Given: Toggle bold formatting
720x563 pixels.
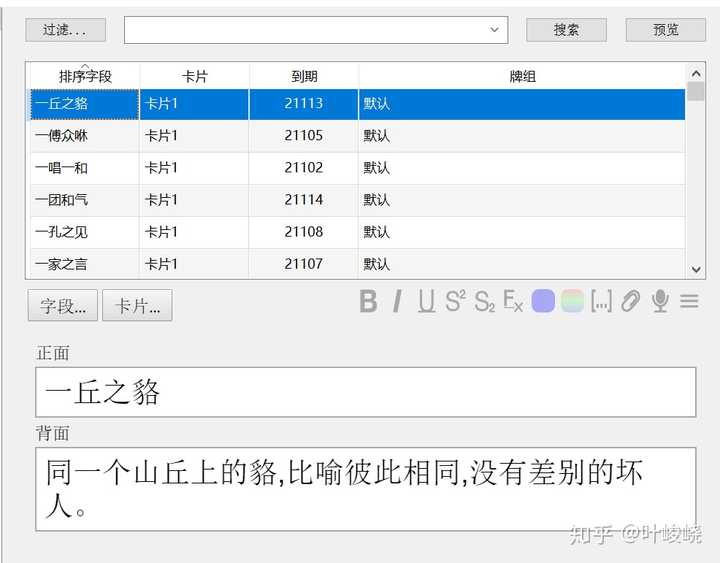Looking at the screenshot, I should tap(369, 302).
